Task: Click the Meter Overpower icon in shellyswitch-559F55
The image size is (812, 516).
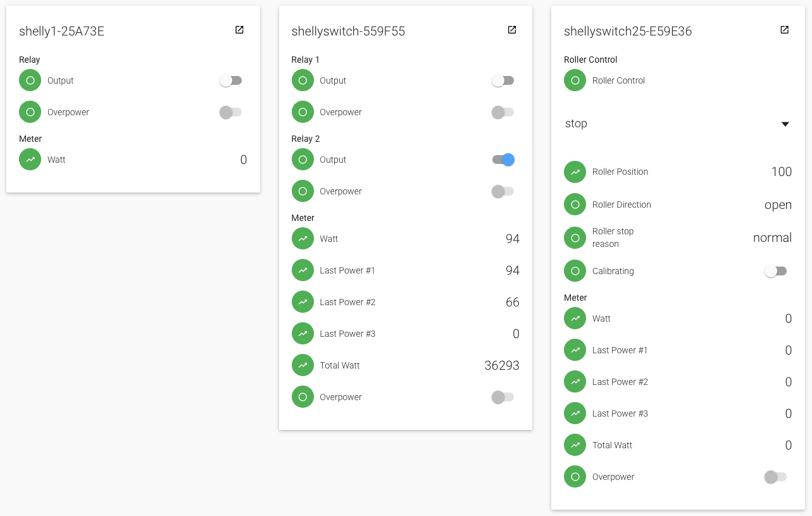Action: click(x=303, y=397)
